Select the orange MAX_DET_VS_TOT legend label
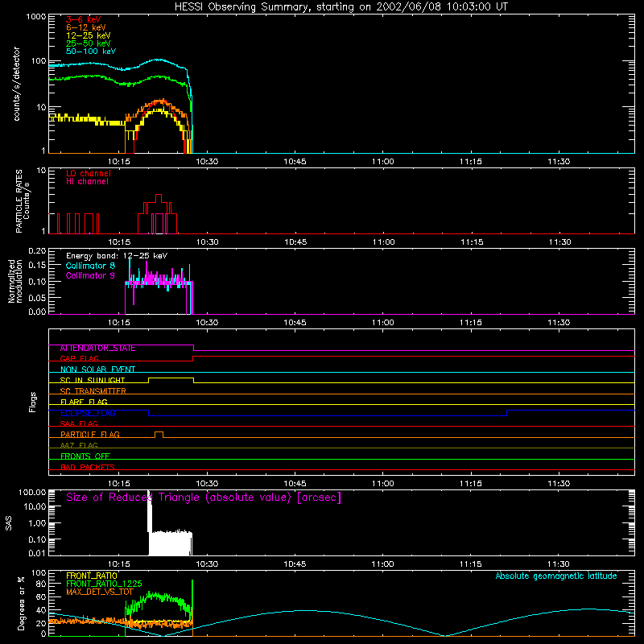This screenshot has height=644, width=644. click(99, 592)
